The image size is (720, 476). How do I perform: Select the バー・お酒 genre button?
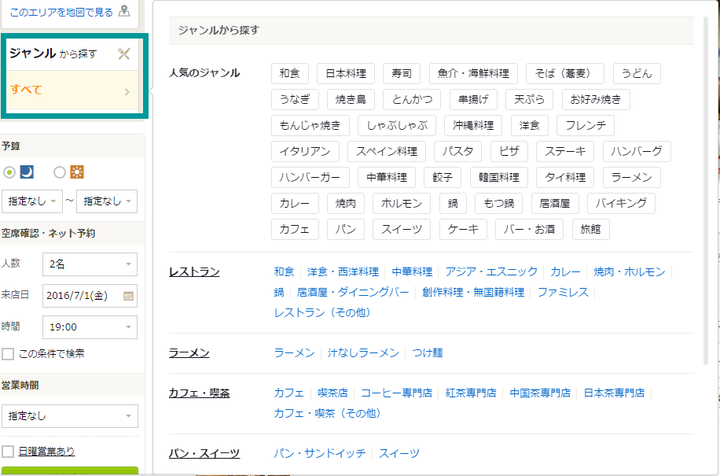[x=529, y=229]
